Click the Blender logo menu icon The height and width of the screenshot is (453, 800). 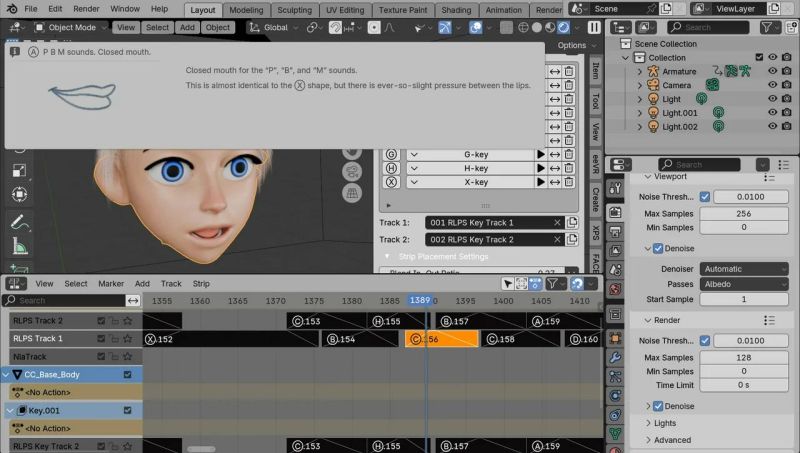tap(12, 9)
